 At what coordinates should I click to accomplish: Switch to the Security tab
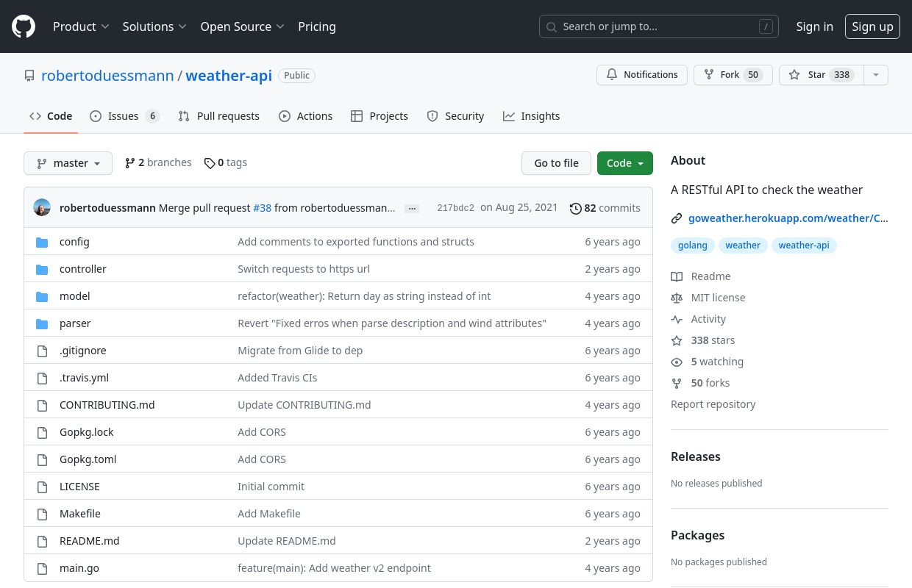456,116
